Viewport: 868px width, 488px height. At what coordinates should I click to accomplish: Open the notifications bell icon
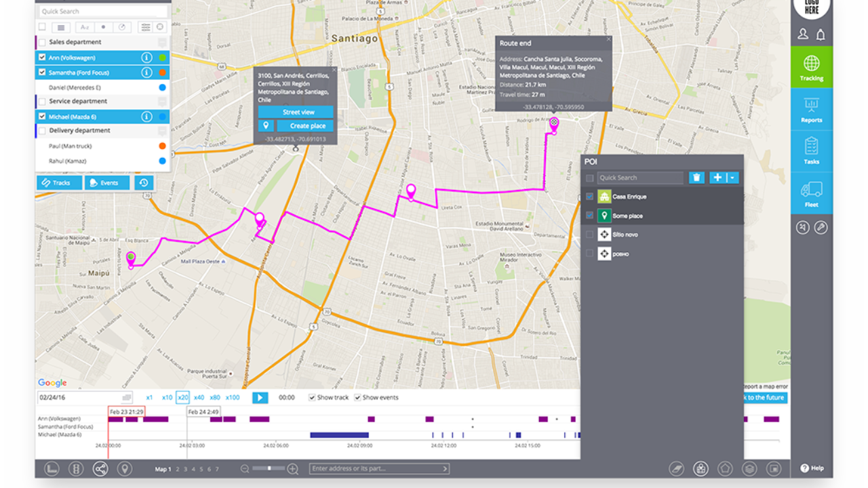[821, 35]
